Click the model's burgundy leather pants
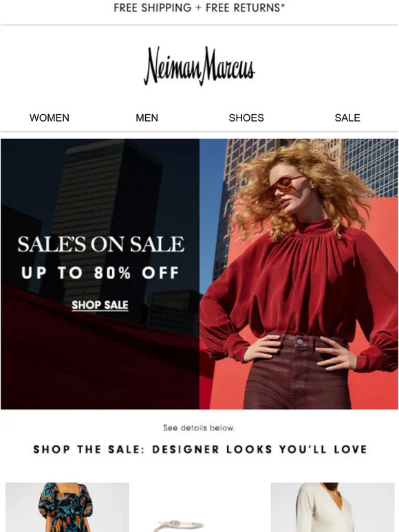The width and height of the screenshot is (399, 532). [297, 372]
